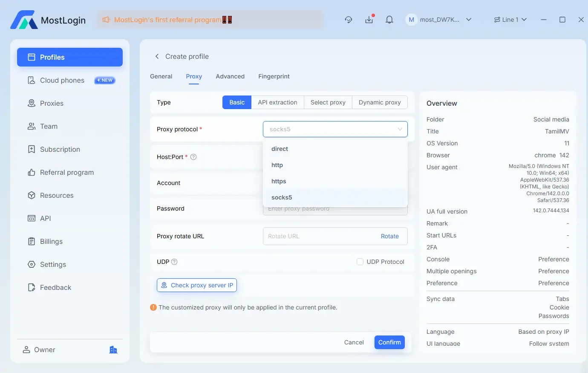Open the Team panel
Screen dimensions: 588x373
tap(49, 126)
